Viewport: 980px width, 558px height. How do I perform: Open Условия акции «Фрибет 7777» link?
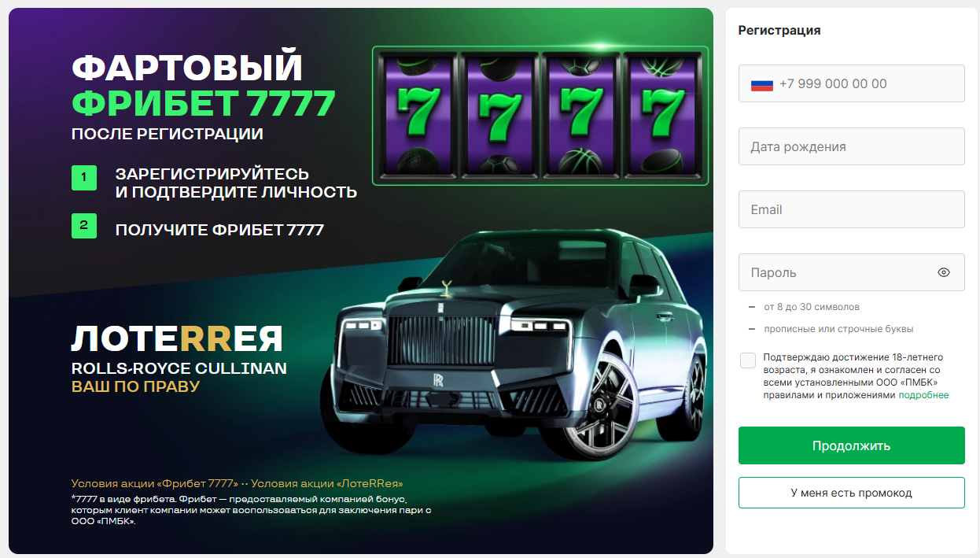154,484
